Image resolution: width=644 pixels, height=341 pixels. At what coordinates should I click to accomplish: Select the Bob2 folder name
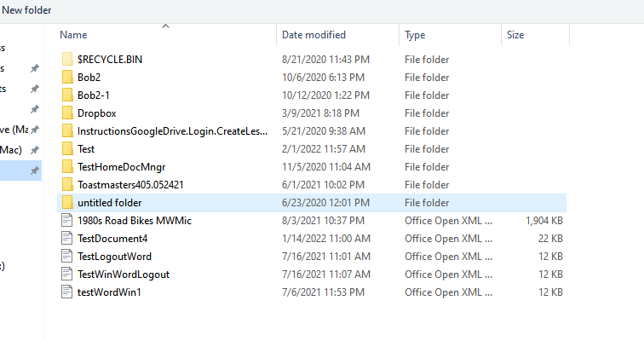[89, 78]
